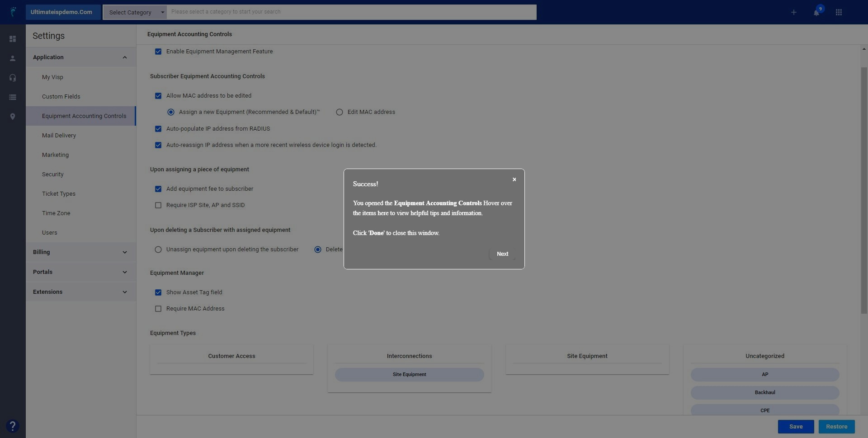This screenshot has height=438, width=868.
Task: Click the Save button
Action: click(796, 427)
